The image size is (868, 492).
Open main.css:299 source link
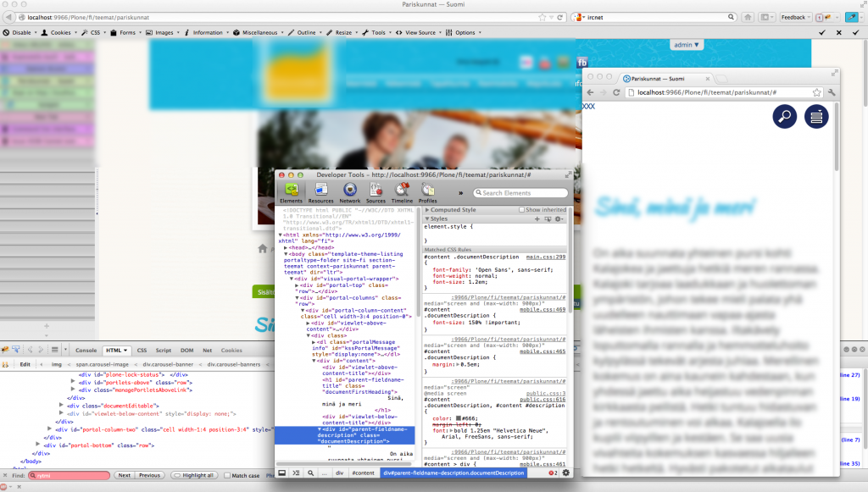click(x=546, y=257)
